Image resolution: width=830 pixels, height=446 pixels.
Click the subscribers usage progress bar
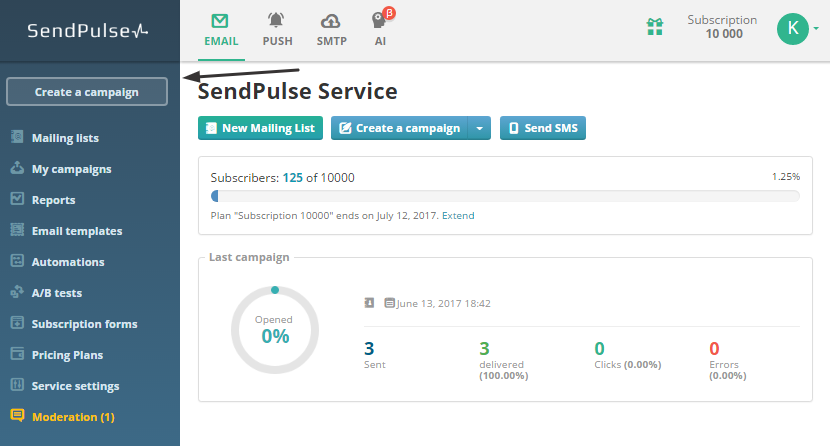click(505, 196)
